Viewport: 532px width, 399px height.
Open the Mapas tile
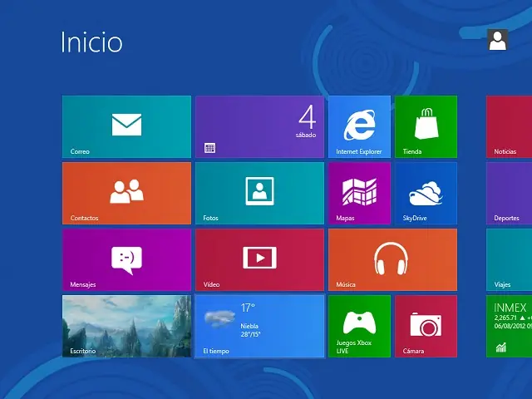[359, 193]
